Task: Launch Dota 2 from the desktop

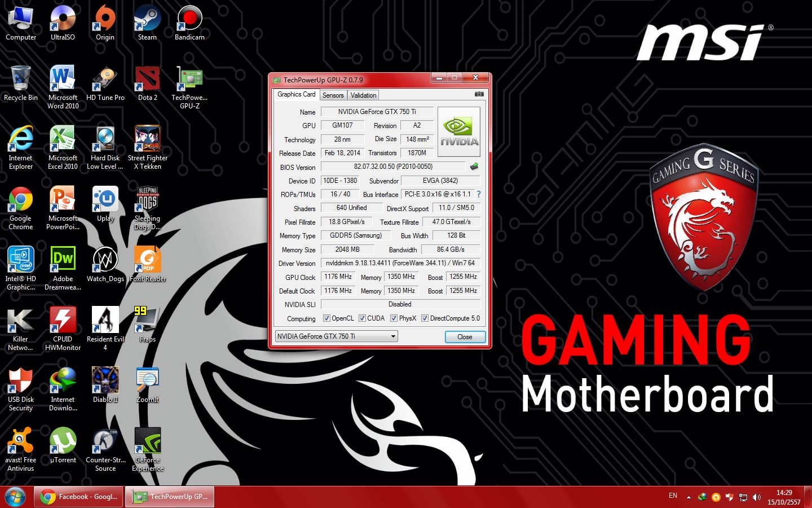Action: [147, 83]
